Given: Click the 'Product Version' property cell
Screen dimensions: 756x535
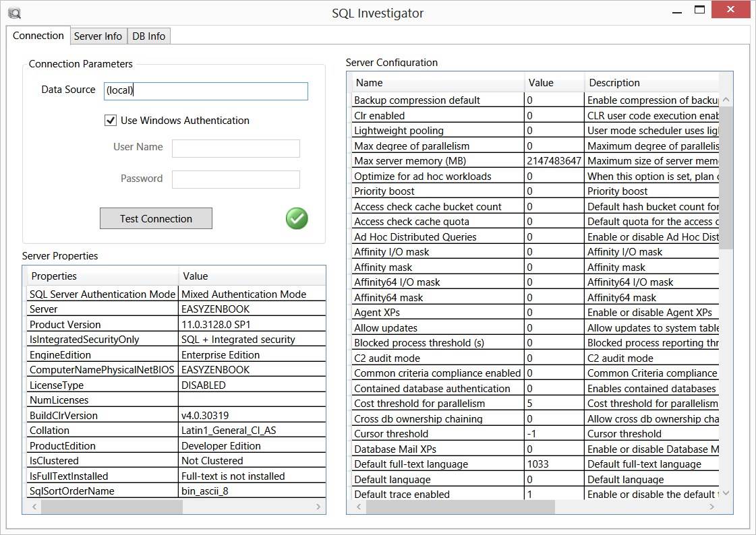Looking at the screenshot, I should pyautogui.click(x=103, y=325).
